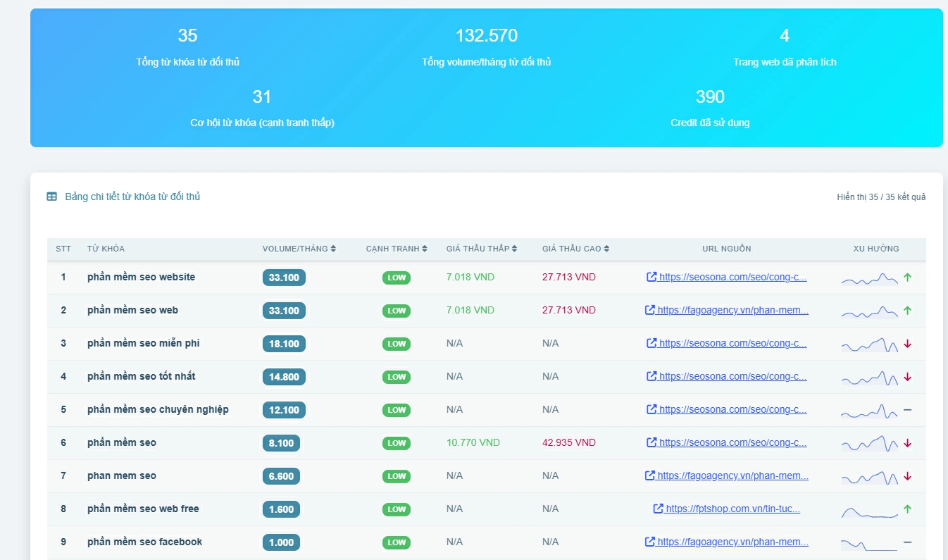Screen dimensions: 948x560
Task: Click the red down trend arrow in row 3
Action: coord(907,344)
